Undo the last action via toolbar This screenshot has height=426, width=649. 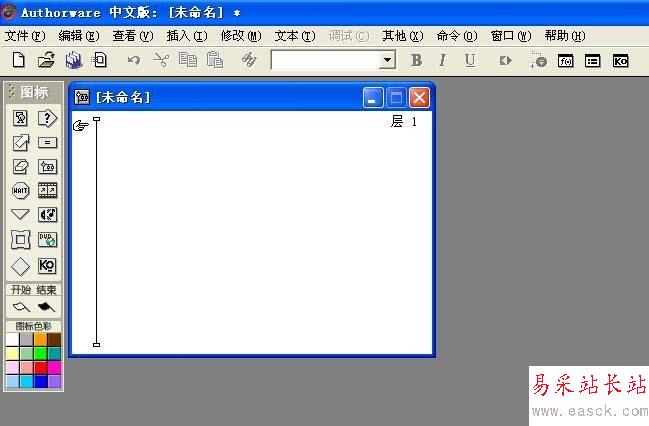[x=134, y=61]
